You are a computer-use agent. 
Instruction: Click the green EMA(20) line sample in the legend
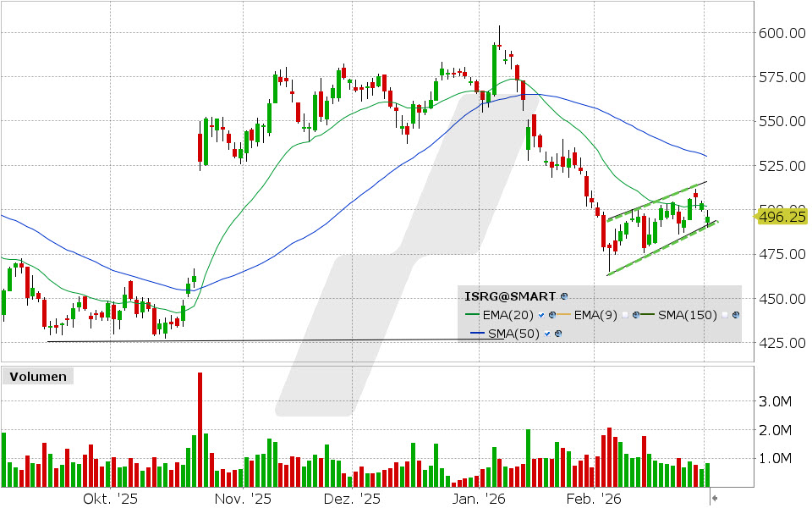point(472,315)
